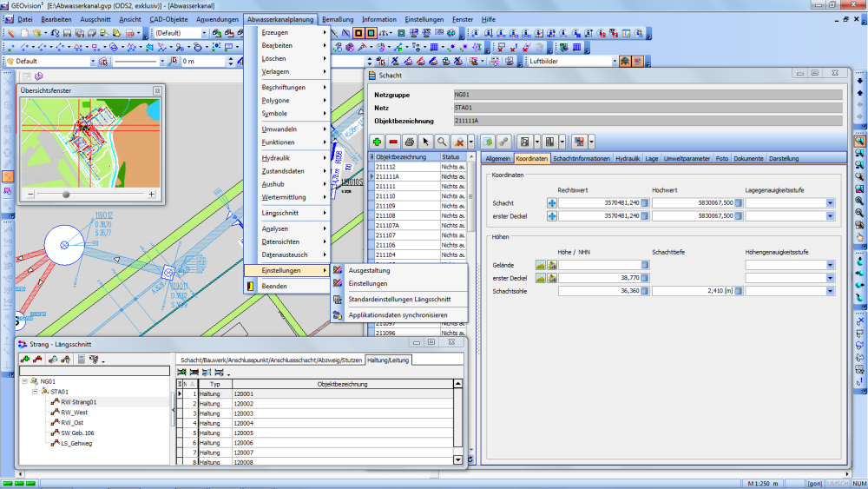Click the Beenden exit icon in menu
868x489 pixels.
tap(251, 286)
